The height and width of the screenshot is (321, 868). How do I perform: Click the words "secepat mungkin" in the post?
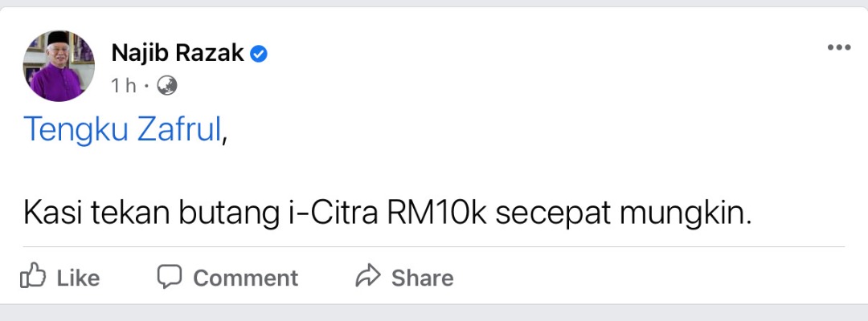click(624, 213)
